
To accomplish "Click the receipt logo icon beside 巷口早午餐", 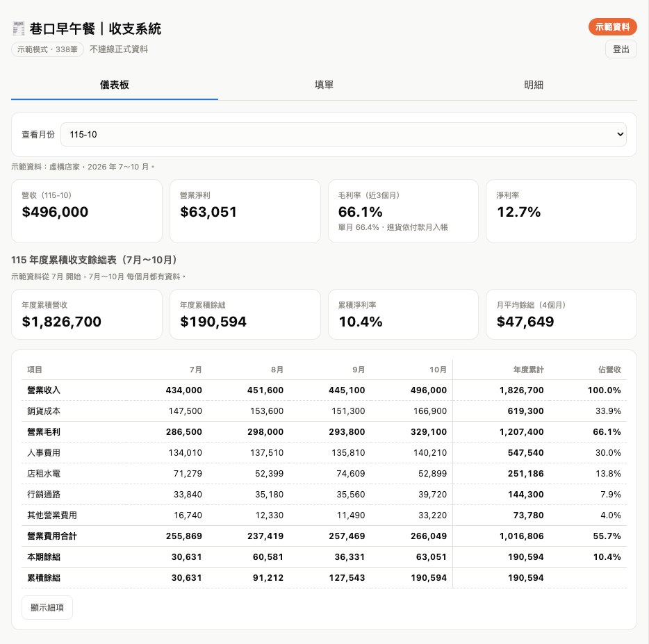I will (19, 28).
